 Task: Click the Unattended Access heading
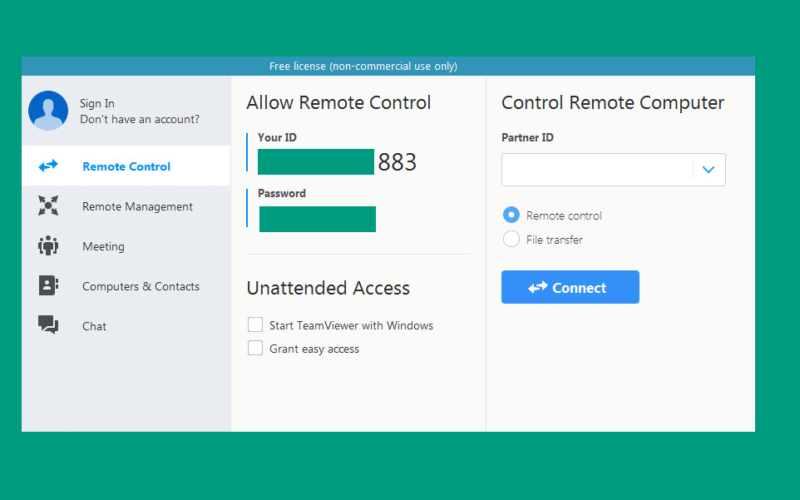point(328,288)
